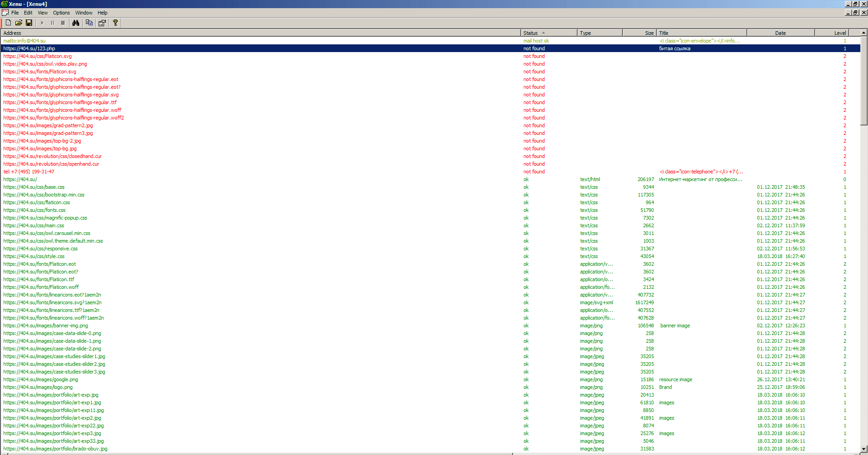Image resolution: width=868 pixels, height=455 pixels.
Task: Open Find using the binoculars icon
Action: [76, 23]
